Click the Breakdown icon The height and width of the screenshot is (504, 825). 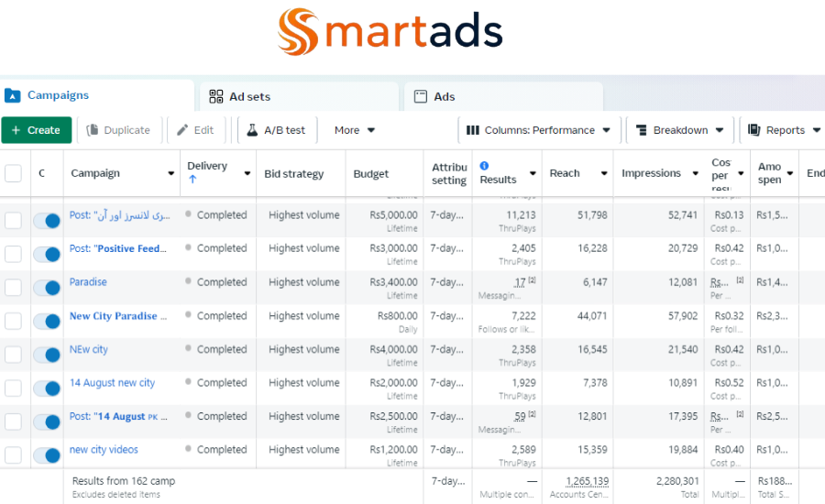(642, 130)
